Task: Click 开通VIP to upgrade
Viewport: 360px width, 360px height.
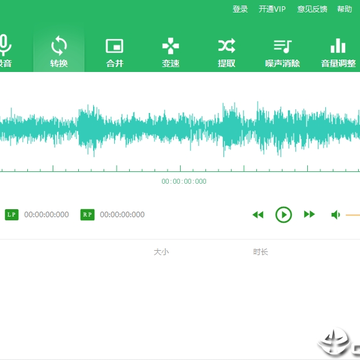Action: click(x=272, y=9)
